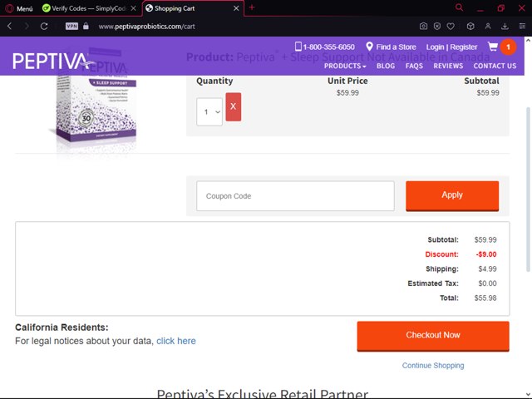
Task: Apply the coupon code
Action: (x=452, y=195)
